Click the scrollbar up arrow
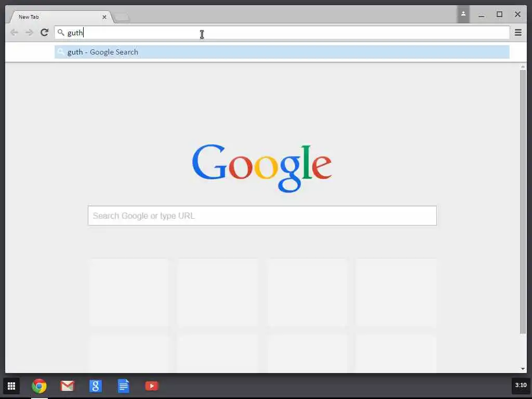Screen dimensions: 532x399 523,67
